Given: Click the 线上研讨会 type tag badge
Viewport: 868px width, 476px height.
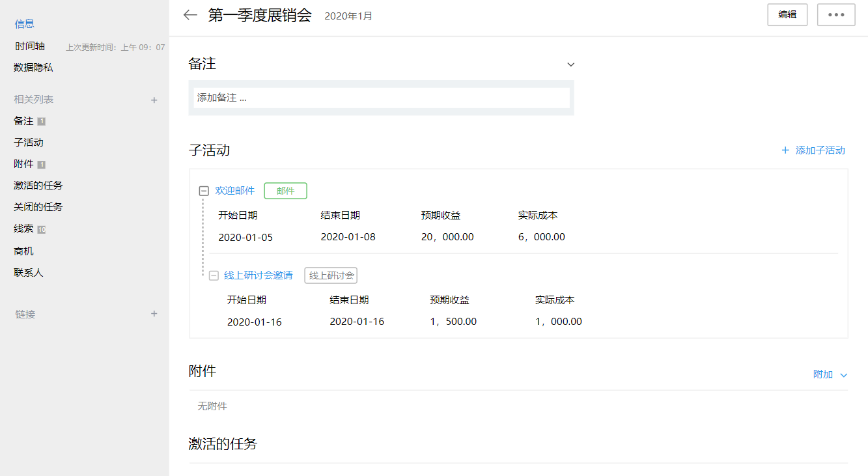Looking at the screenshot, I should click(331, 275).
